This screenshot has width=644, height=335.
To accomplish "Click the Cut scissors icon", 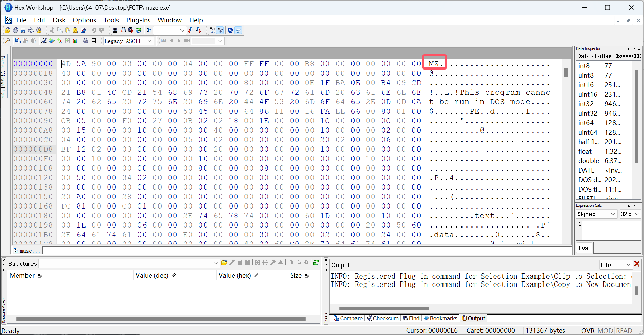I will click(52, 31).
